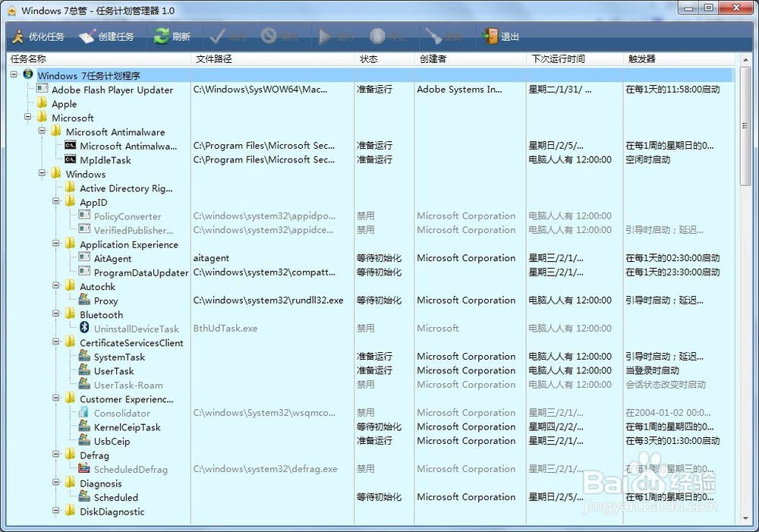
Task: Click the globe icon of the root node
Action: [x=28, y=74]
